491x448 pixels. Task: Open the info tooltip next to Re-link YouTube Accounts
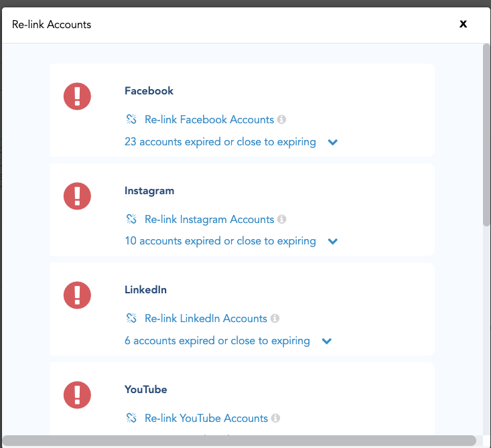point(275,419)
